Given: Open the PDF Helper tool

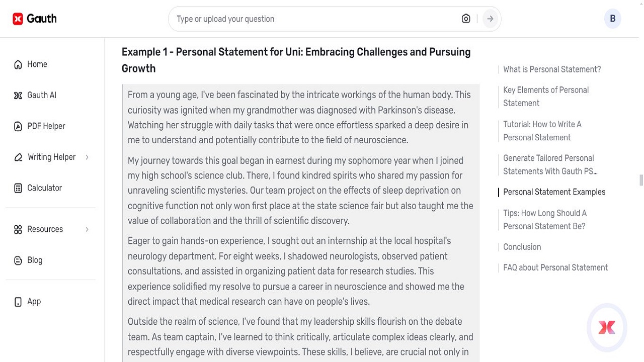Looking at the screenshot, I should pos(46,126).
